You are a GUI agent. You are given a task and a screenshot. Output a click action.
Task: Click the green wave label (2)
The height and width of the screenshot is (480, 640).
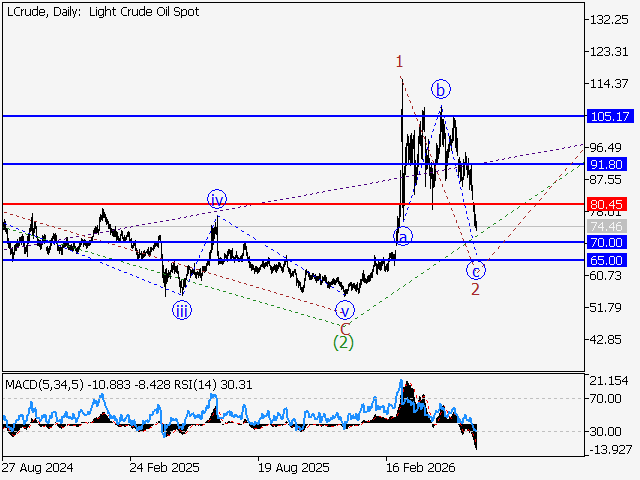tap(343, 342)
